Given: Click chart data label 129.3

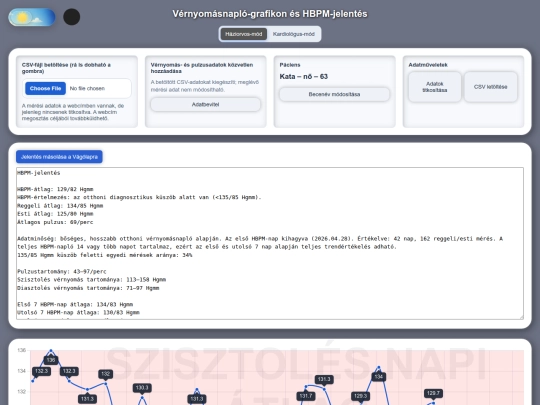Looking at the screenshot, I should pyautogui.click(x=361, y=396).
